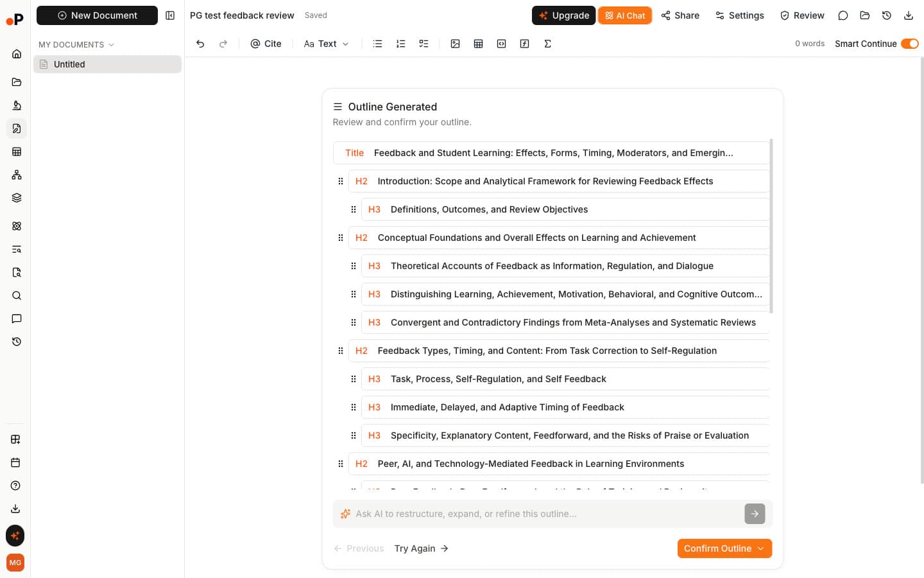Insert a checklist from toolbar
The image size is (924, 578).
[424, 44]
